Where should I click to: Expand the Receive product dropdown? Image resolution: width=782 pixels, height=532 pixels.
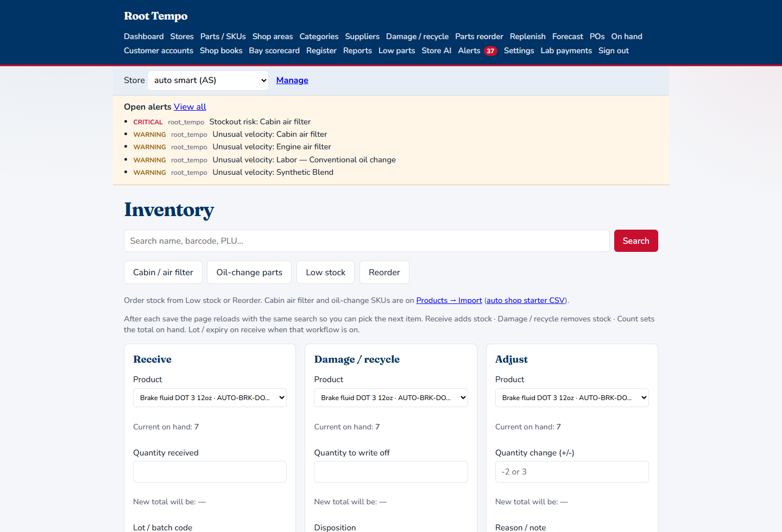click(210, 397)
